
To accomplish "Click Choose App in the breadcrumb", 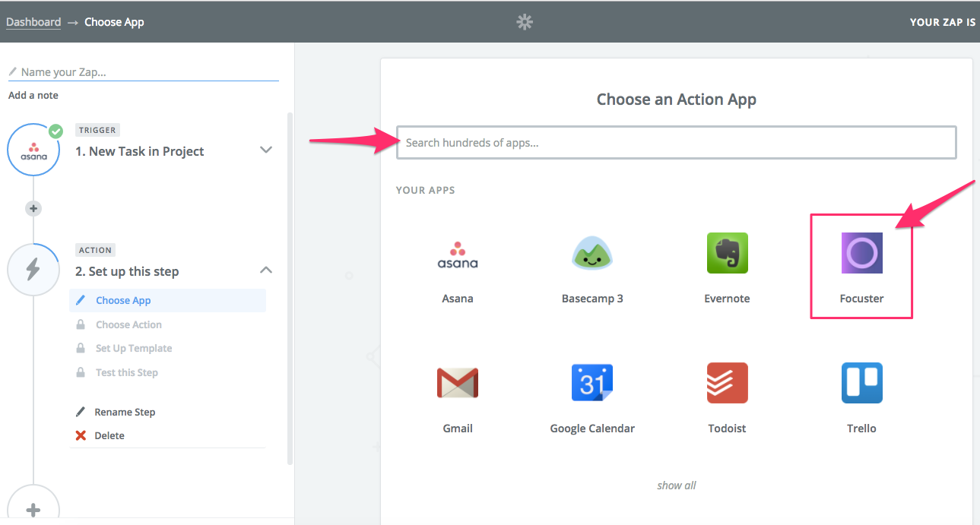I will coord(114,22).
